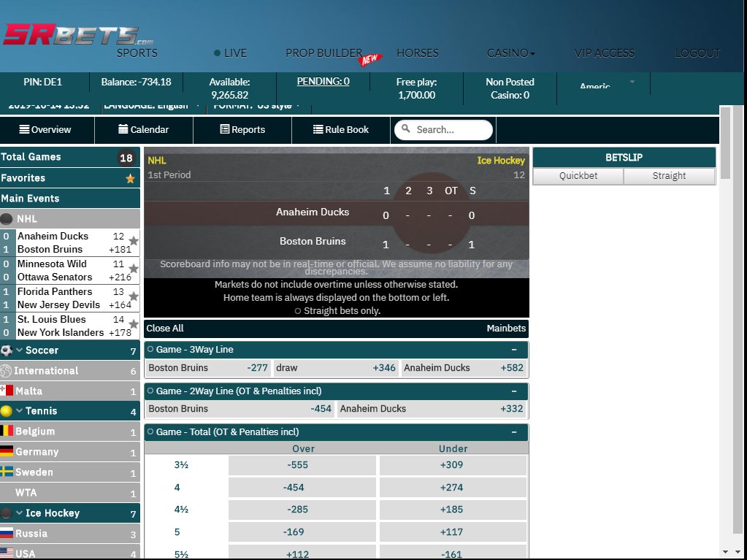Click the Ice Hockey puck icon in sidebar
747x560 pixels.
pos(7,513)
